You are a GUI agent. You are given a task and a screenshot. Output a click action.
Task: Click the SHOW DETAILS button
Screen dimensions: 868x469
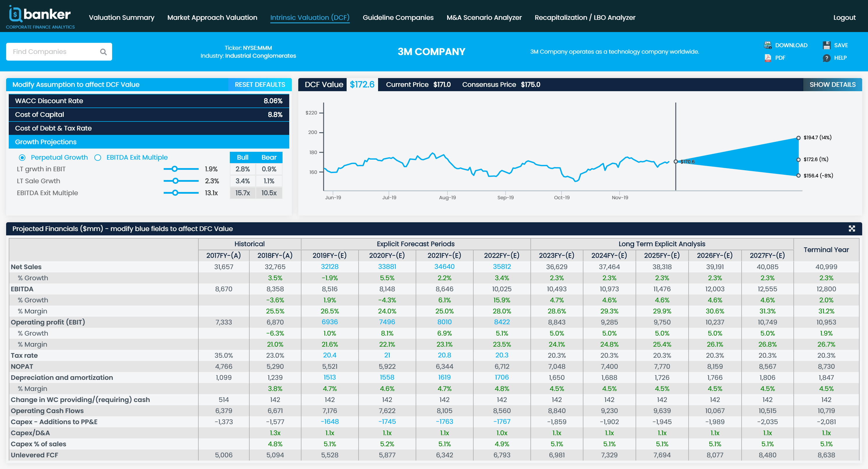[x=832, y=84]
